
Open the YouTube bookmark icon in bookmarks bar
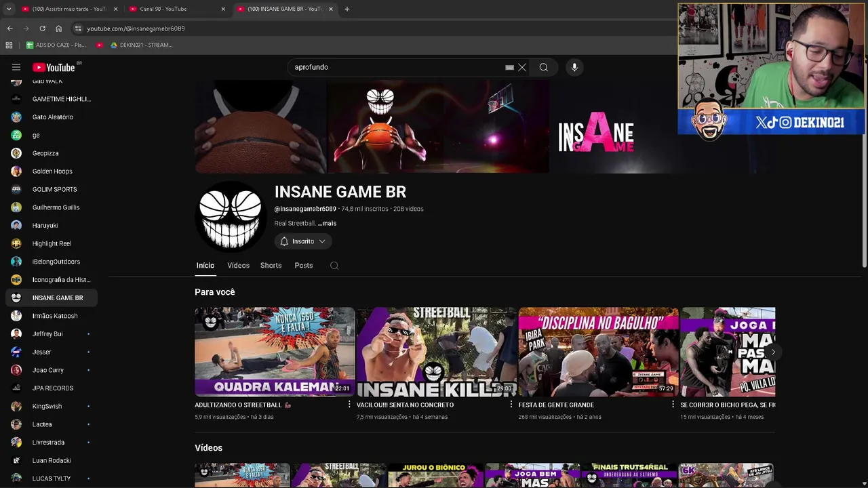coord(100,45)
